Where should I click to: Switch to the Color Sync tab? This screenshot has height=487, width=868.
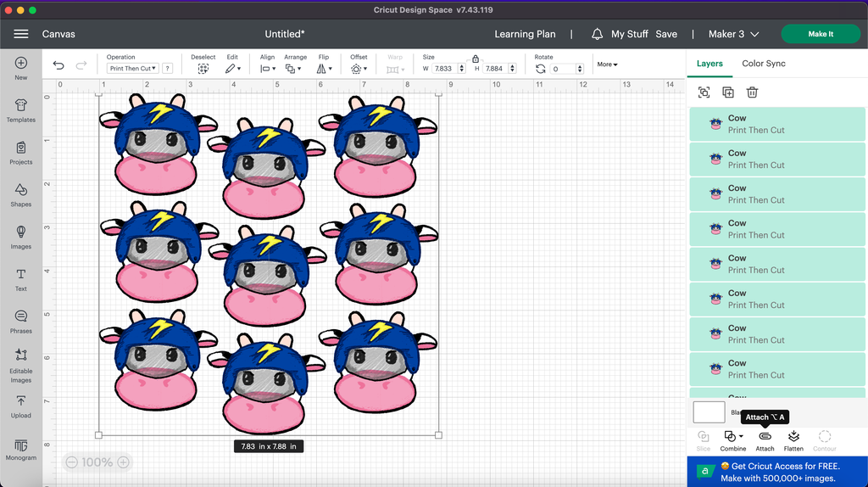tap(763, 64)
